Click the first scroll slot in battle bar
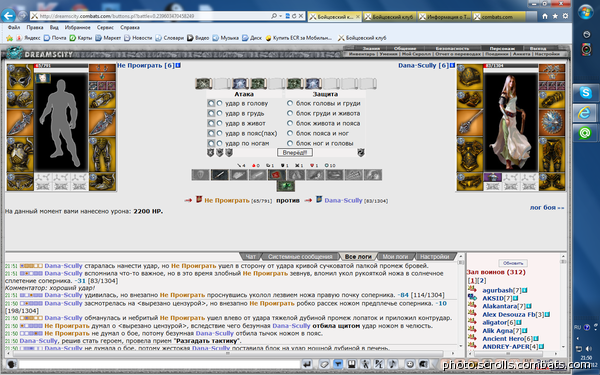This screenshot has width=600, height=375. tap(204, 83)
